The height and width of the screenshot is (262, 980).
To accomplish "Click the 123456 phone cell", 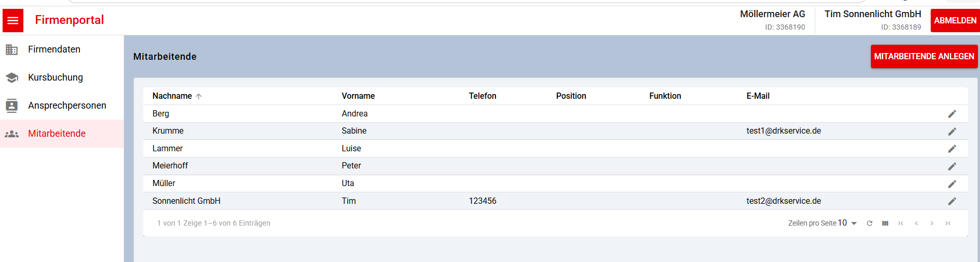I will [482, 201].
